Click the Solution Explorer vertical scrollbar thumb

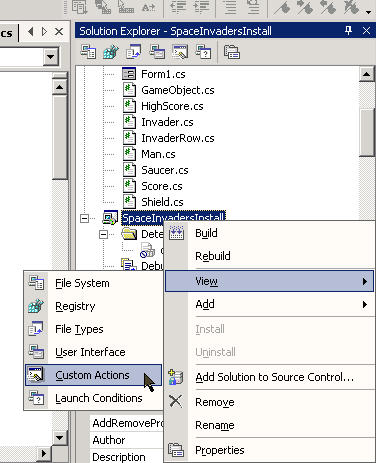366,132
